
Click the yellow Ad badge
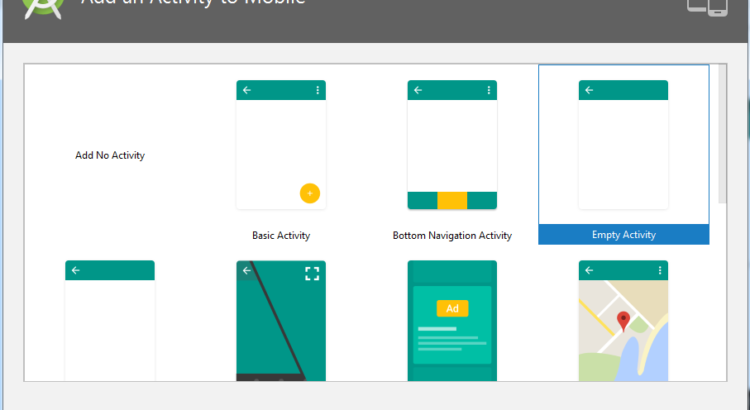click(452, 308)
